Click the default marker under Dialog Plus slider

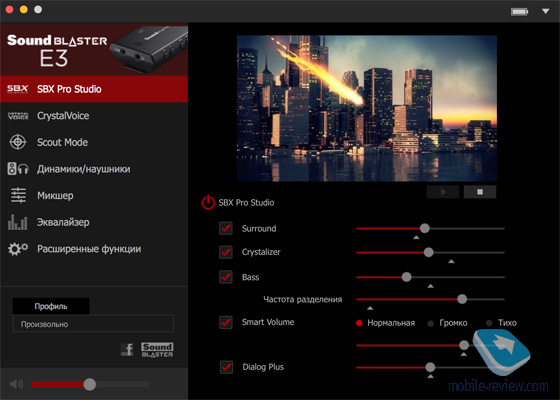(431, 376)
